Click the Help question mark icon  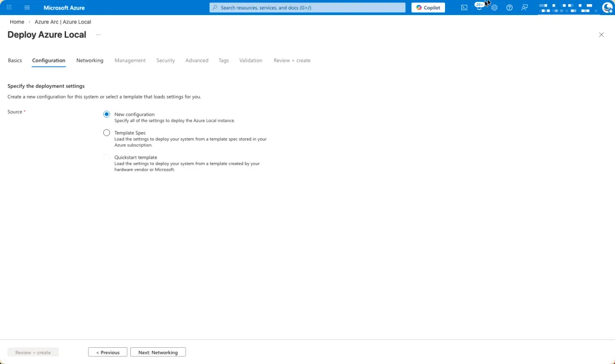pyautogui.click(x=509, y=8)
